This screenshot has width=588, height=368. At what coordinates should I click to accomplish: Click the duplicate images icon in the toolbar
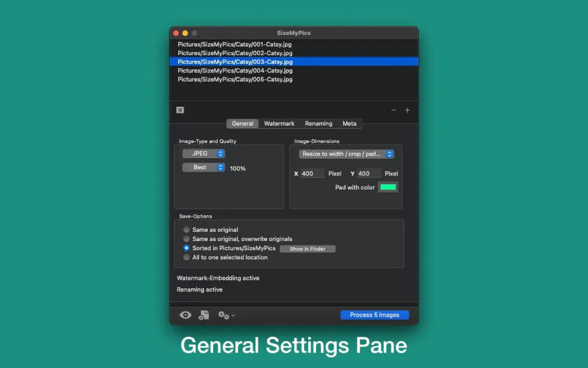(204, 315)
